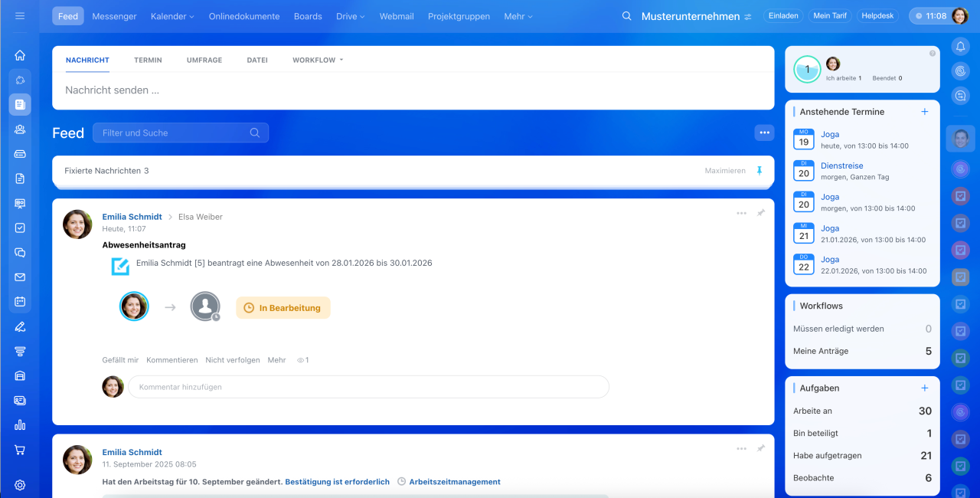This screenshot has width=980, height=498.
Task: Pin the Abwesenheitsantrag post
Action: coord(760,213)
